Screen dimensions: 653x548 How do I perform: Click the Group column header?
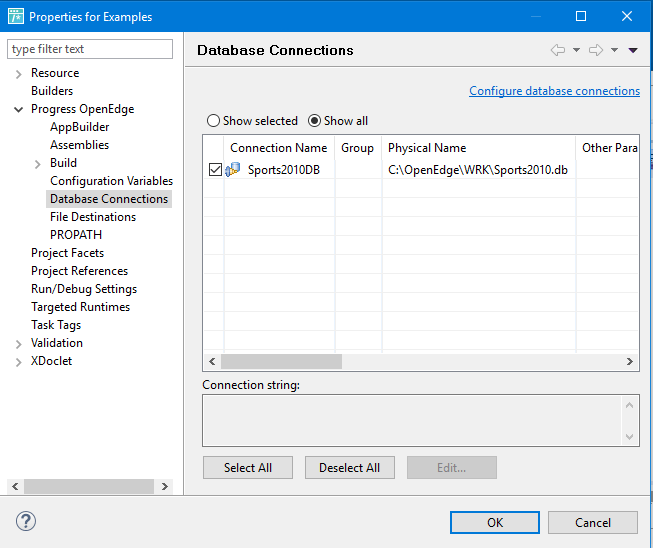(x=357, y=148)
